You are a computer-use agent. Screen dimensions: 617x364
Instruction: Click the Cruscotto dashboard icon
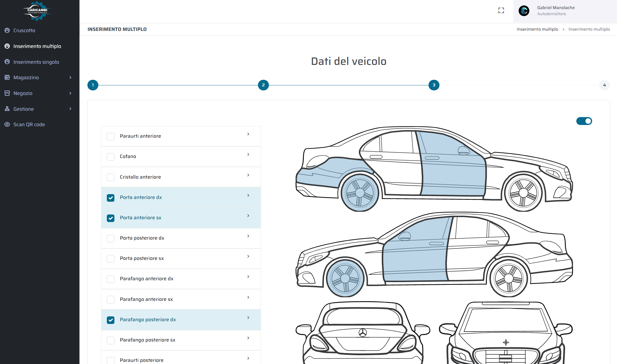tap(7, 30)
